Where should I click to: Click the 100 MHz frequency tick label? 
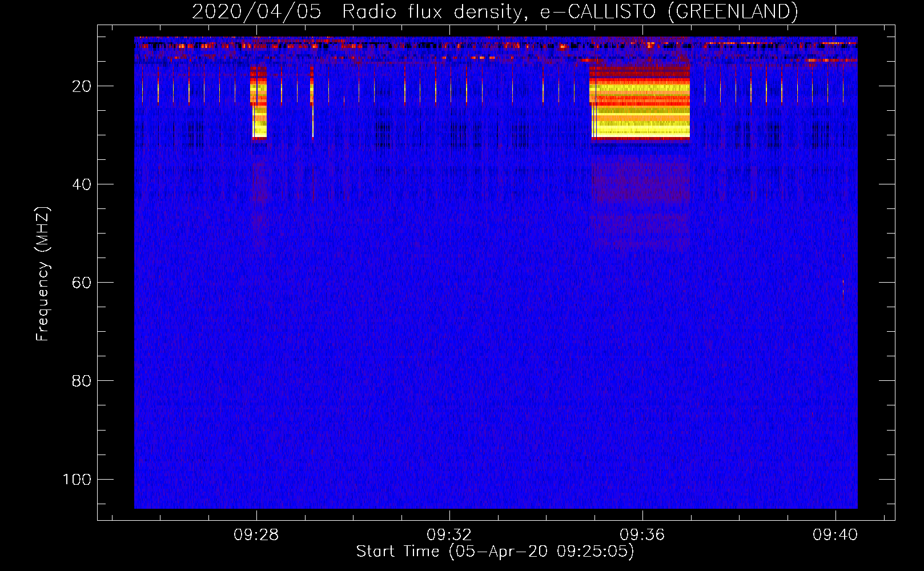pyautogui.click(x=77, y=479)
